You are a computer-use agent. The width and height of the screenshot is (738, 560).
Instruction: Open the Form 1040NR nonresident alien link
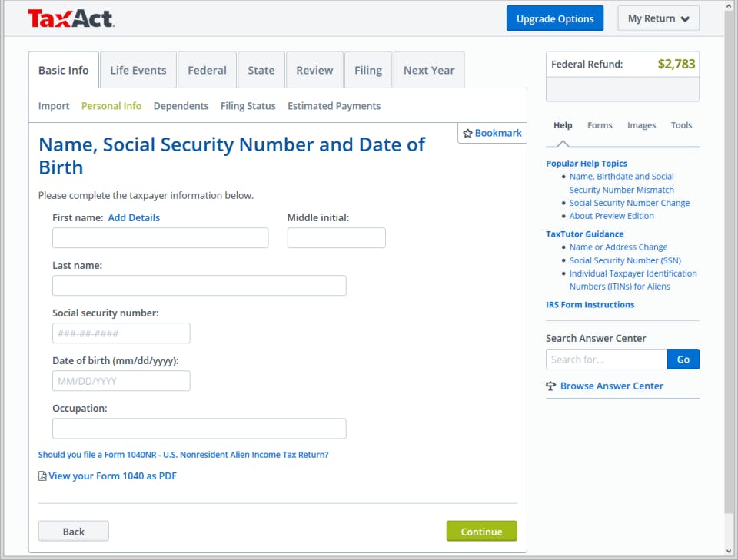click(183, 455)
